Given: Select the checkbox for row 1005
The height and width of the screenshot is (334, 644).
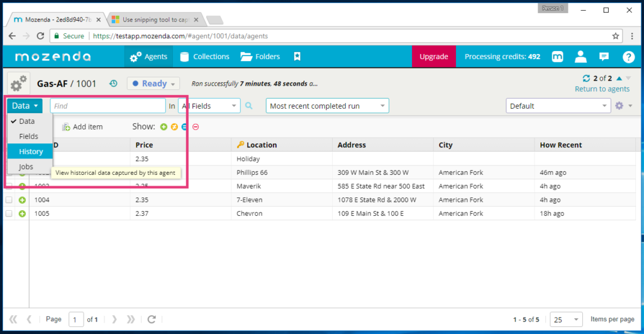Looking at the screenshot, I should (x=9, y=214).
